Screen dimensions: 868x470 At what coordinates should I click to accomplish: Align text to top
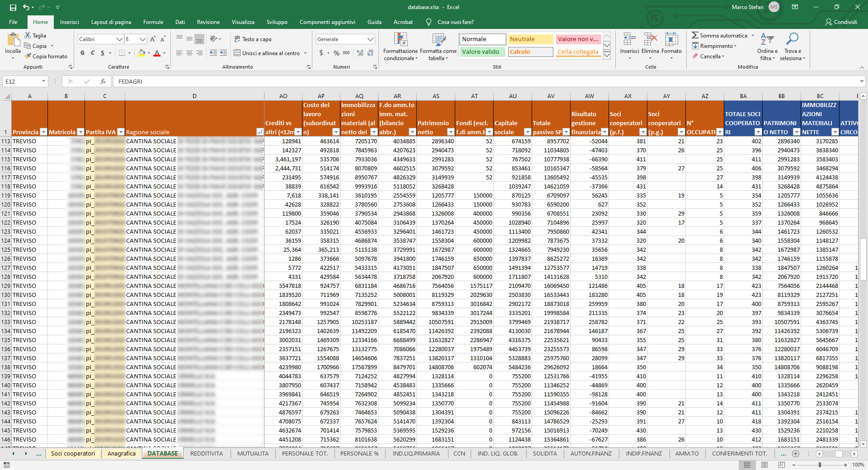pyautogui.click(x=179, y=39)
